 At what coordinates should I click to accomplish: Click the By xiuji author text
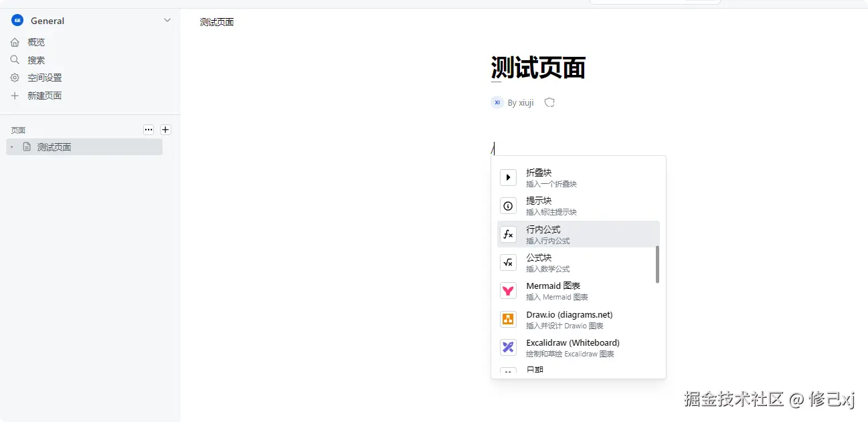coord(521,103)
